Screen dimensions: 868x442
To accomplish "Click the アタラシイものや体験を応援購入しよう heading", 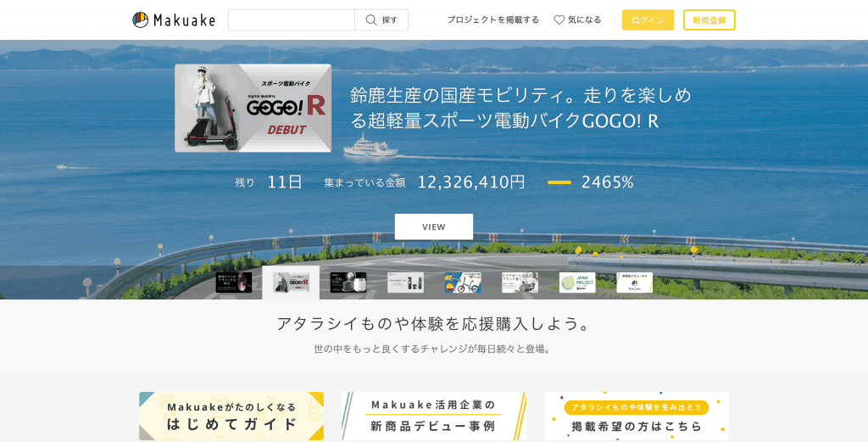I will pyautogui.click(x=434, y=323).
